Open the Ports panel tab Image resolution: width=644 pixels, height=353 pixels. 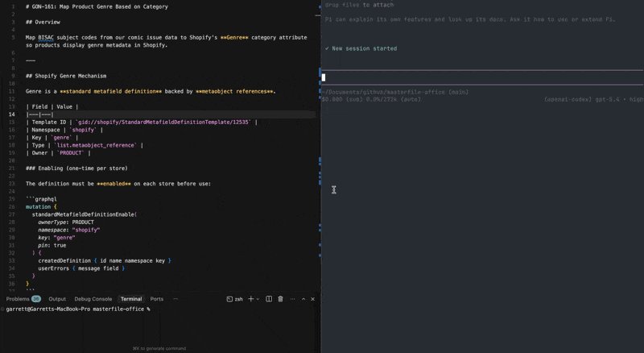point(156,299)
